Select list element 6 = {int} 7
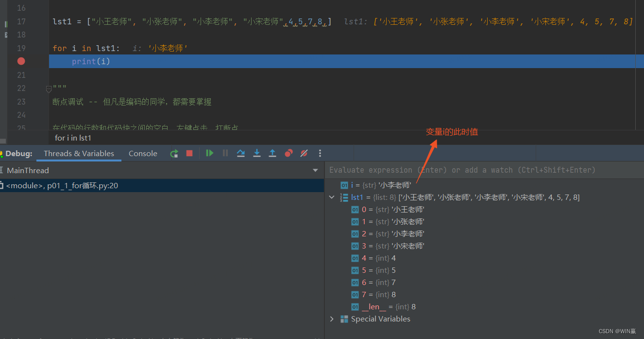Screen dimensions: 644x339 [373, 283]
